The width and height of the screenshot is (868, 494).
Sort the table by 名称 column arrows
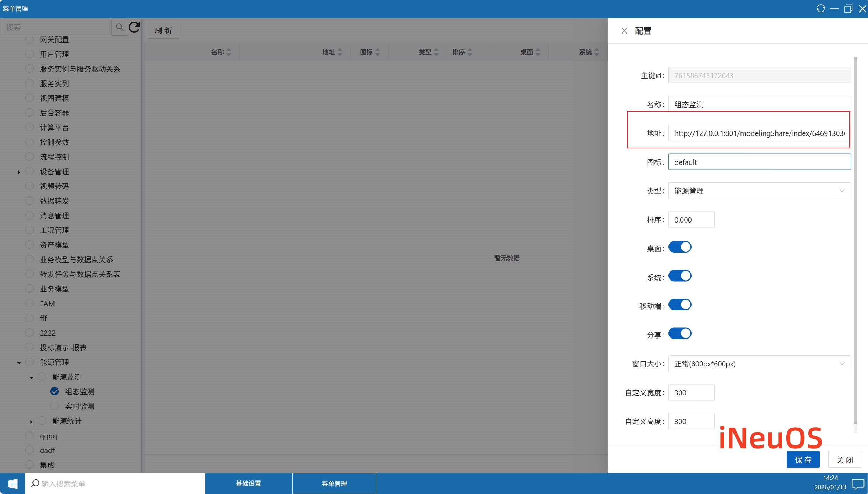[x=229, y=52]
